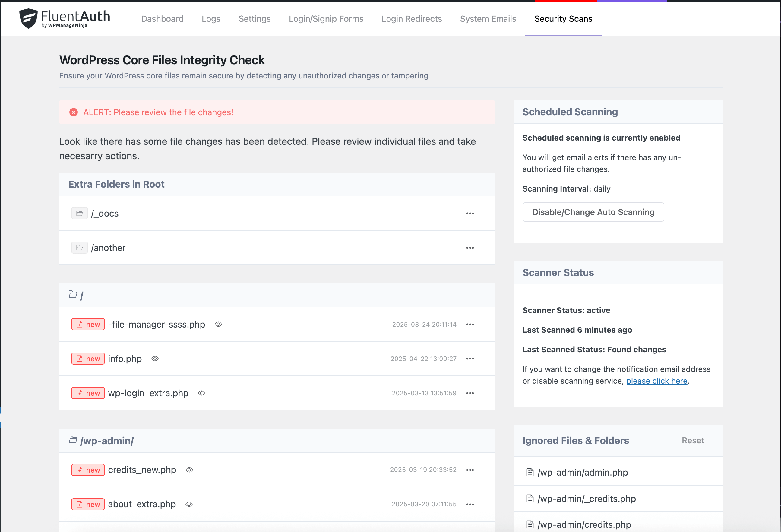Viewport: 781px width, 532px height.
Task: Click the /wp-admin/ section heading
Action: (107, 441)
